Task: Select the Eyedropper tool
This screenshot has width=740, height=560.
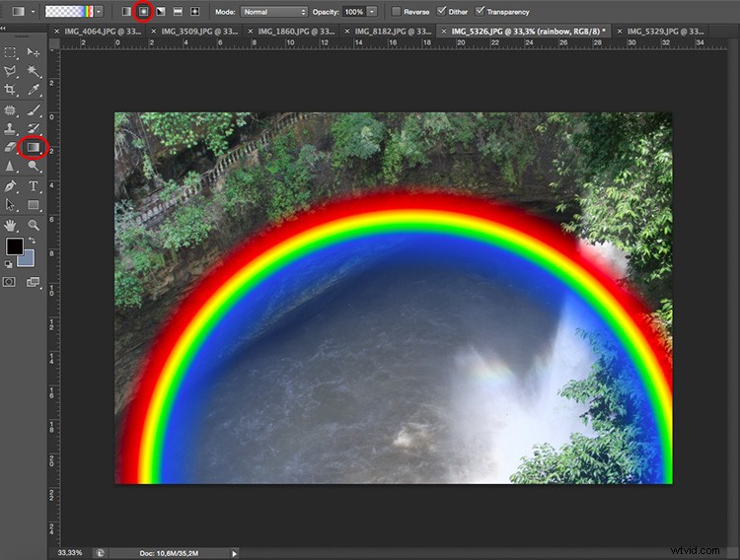Action: (33, 90)
